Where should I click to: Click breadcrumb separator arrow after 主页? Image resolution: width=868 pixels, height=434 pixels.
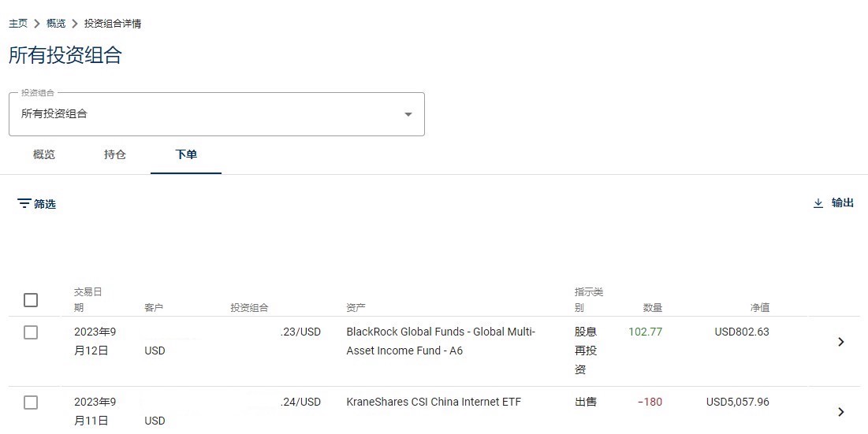(x=37, y=23)
